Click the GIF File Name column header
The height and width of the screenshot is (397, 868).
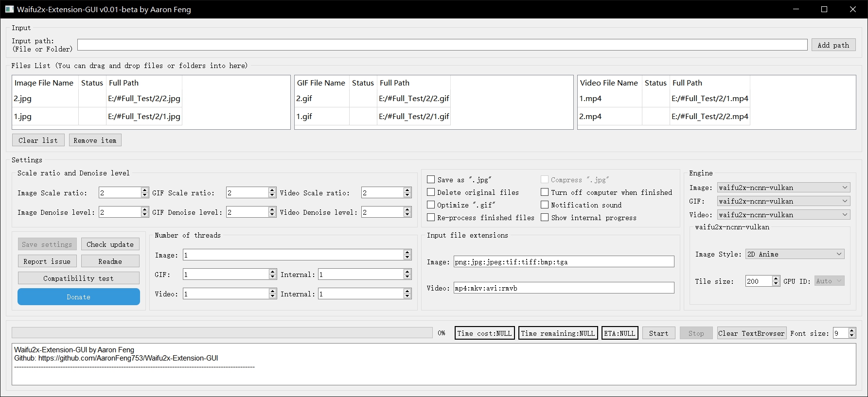[322, 83]
